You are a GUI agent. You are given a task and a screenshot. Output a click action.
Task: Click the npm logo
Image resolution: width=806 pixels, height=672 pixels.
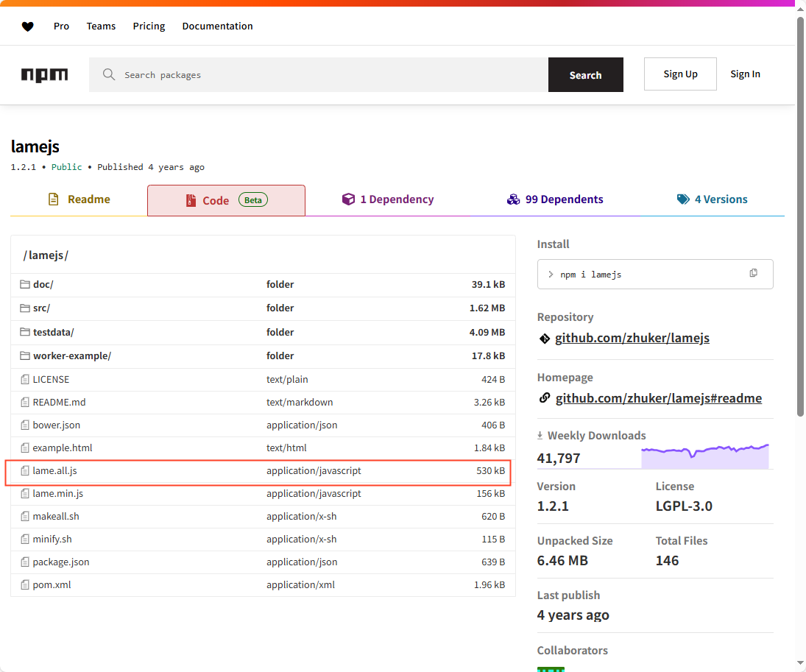coord(44,75)
